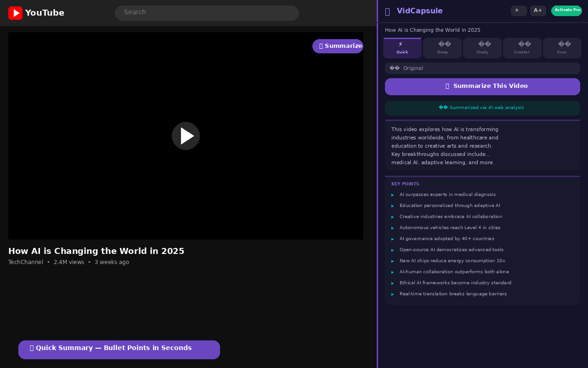
Task: Click 'Ethical AI frameworks become industry standard'
Action: point(455,283)
